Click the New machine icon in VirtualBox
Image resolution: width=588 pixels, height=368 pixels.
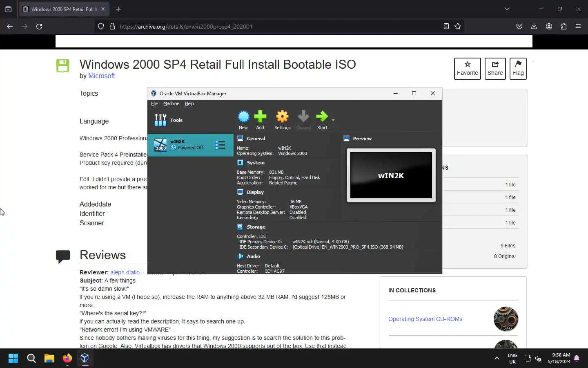tap(243, 120)
